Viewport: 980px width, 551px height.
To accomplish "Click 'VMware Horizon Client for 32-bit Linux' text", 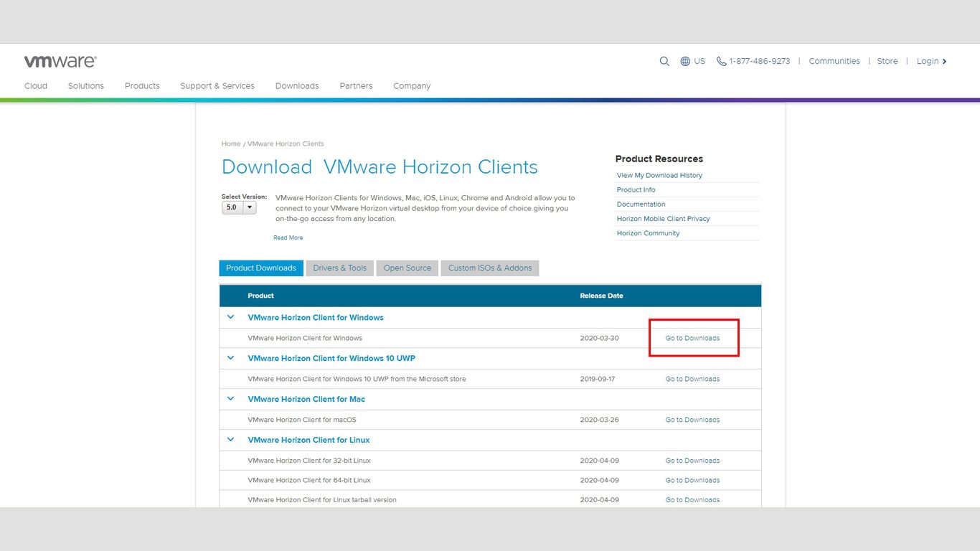I will click(309, 461).
